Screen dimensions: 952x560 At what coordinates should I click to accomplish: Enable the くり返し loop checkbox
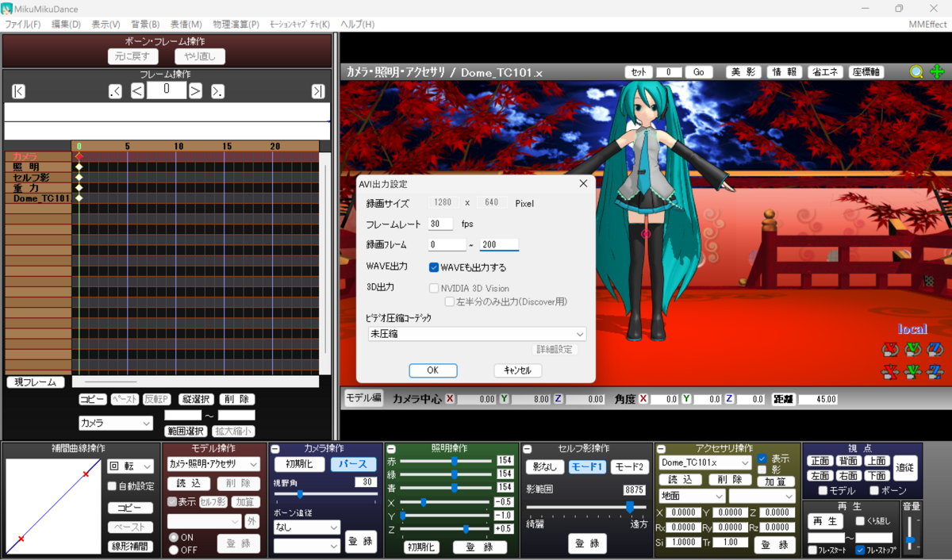(861, 521)
